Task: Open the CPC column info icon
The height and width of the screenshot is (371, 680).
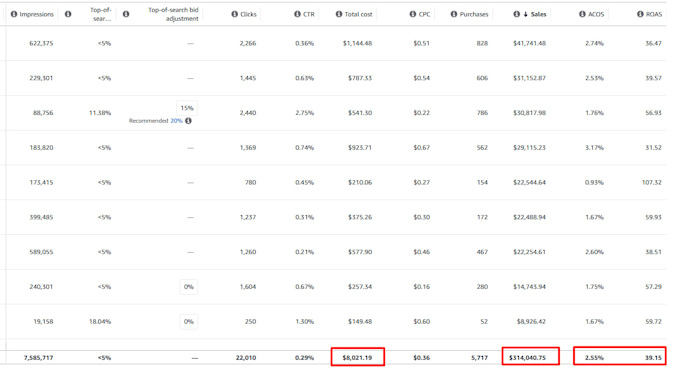Action: point(413,14)
